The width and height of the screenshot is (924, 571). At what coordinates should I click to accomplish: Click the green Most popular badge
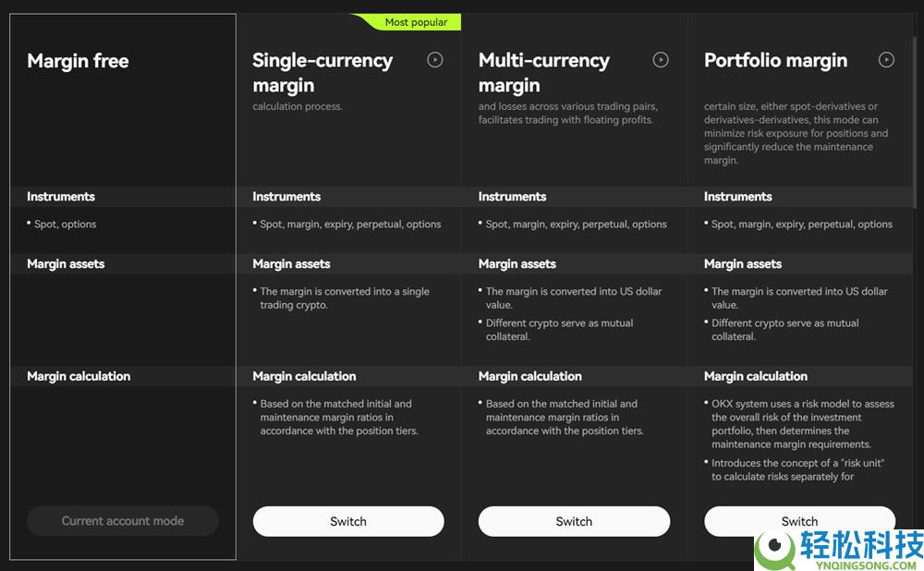tap(415, 22)
